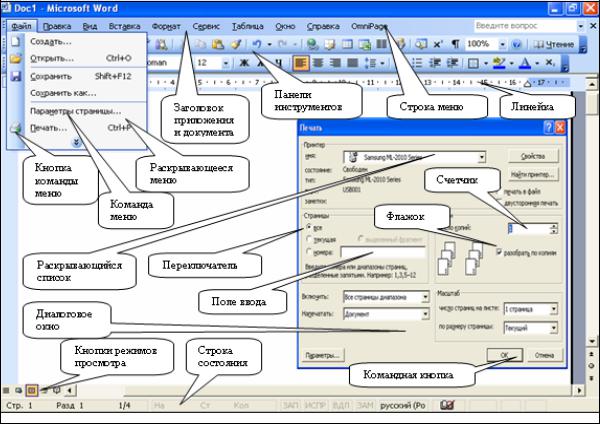Image resolution: width=600 pixels, height=424 pixels.
Task: Click the 'Чтение' reading mode button
Action: point(554,44)
